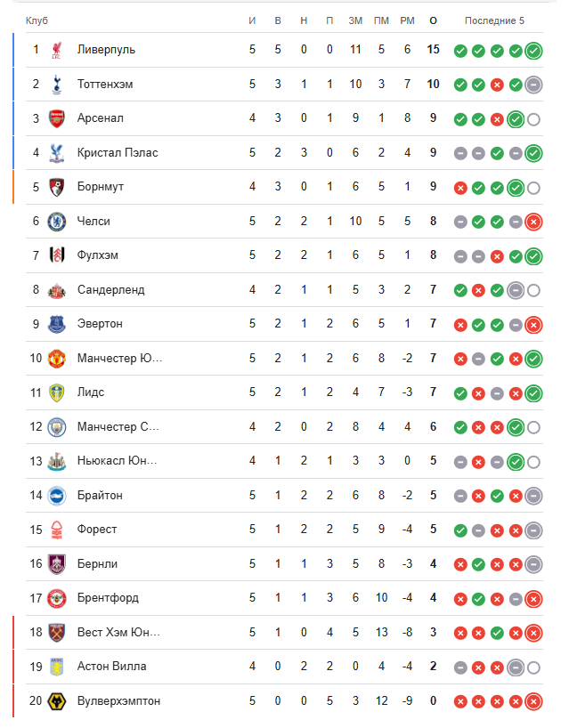Click Chelsea's latest highlighted loss indicator
Image resolution: width=569 pixels, height=728 pixels.
(x=533, y=222)
